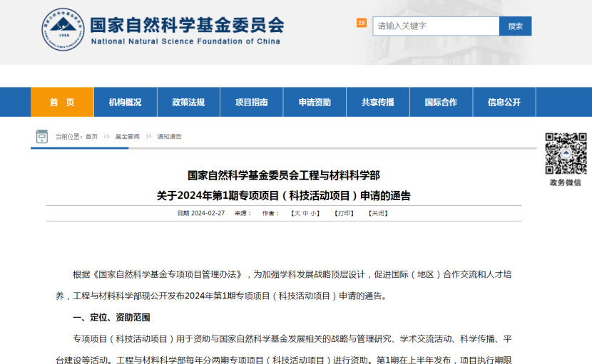Screen dimensions: 592x364
Task: Click the orange EN language icon
Action: pyautogui.click(x=362, y=23)
